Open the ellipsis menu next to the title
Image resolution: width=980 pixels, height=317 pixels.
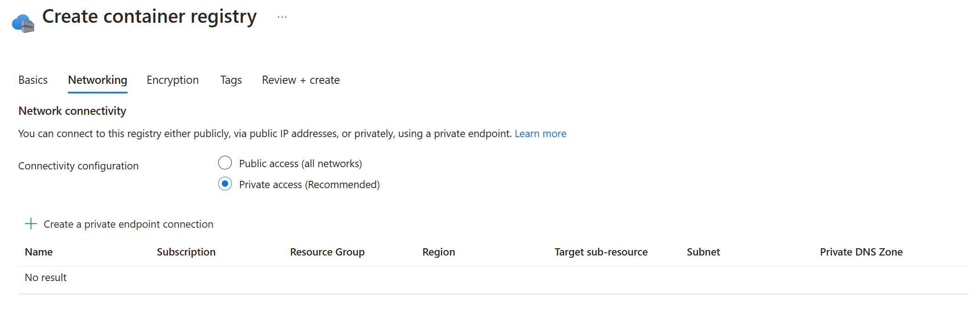coord(282,16)
